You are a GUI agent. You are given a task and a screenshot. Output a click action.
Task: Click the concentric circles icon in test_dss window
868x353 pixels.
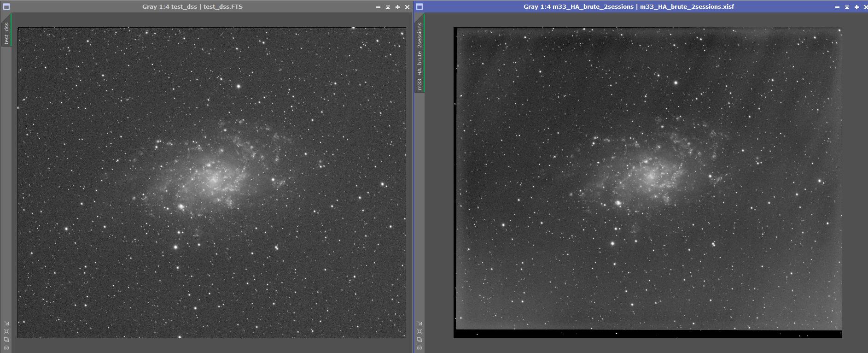[x=6, y=348]
